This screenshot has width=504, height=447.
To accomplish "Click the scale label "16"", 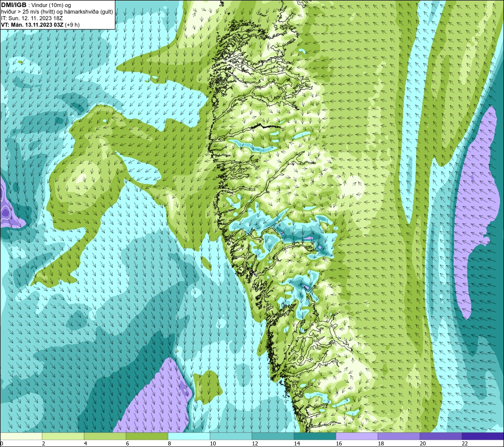I will point(339,444).
